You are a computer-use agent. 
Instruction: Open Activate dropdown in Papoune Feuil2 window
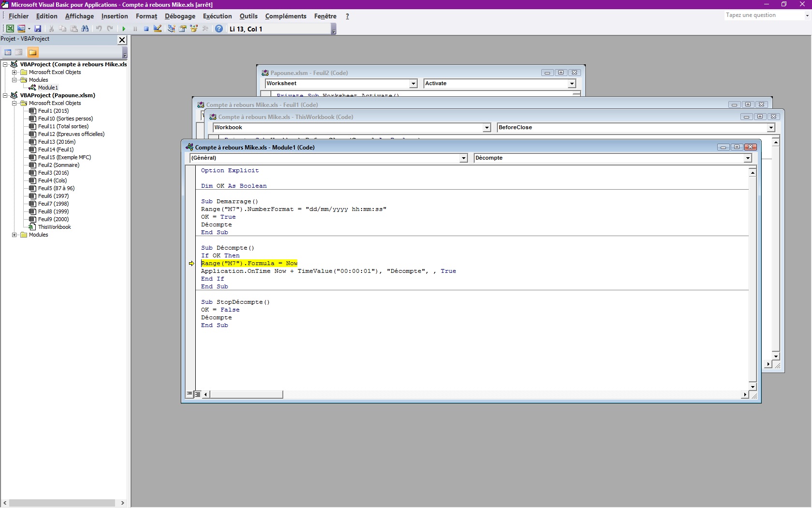(572, 84)
